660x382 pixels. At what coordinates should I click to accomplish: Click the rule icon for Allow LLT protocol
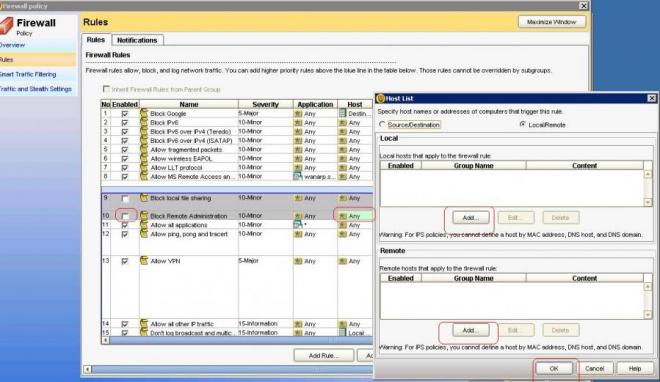coord(144,167)
